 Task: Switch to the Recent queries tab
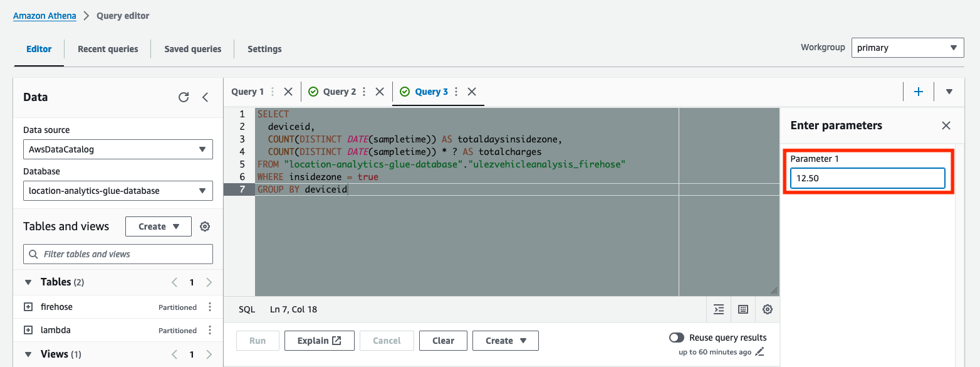pyautogui.click(x=107, y=48)
